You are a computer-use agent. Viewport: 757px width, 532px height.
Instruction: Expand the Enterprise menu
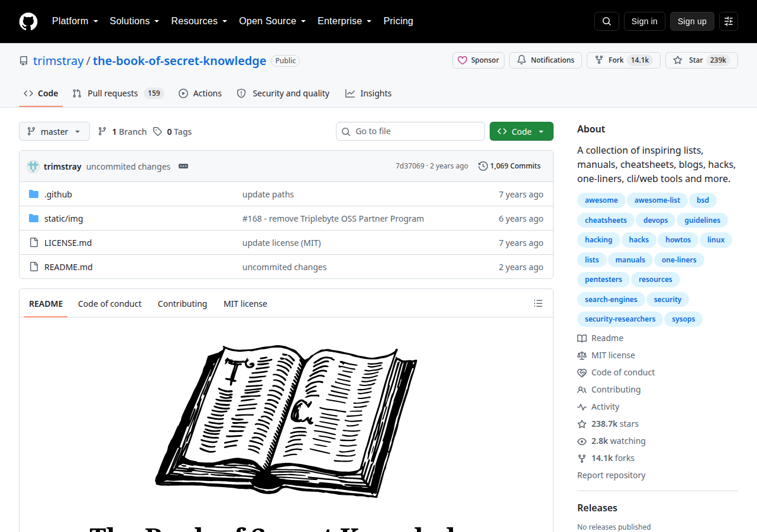[344, 21]
